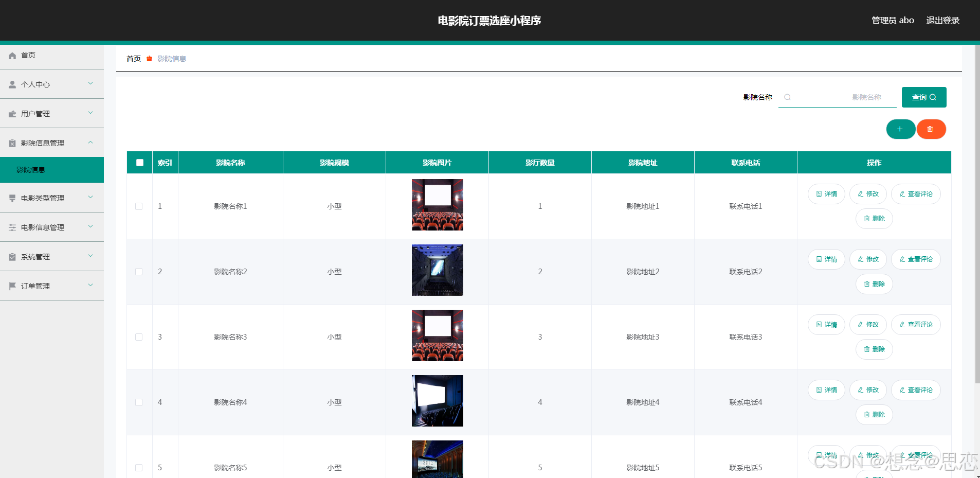Check the checkbox for row 3
Viewport: 980px width, 478px height.
click(x=139, y=337)
